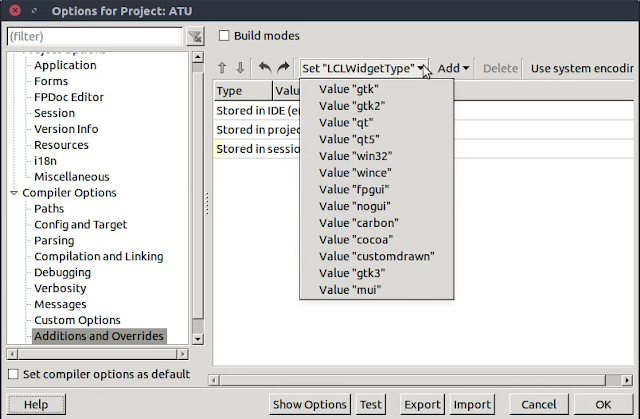Open the Add dropdown menu
This screenshot has width=640, height=419.
click(x=453, y=68)
